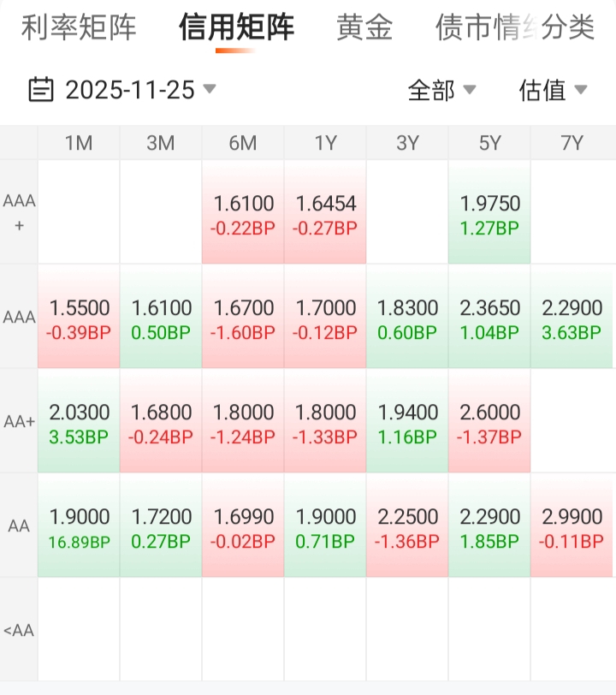Tap the AAA 1M cell showing 1.5500
Screen dimensions: 616x695
(x=79, y=318)
